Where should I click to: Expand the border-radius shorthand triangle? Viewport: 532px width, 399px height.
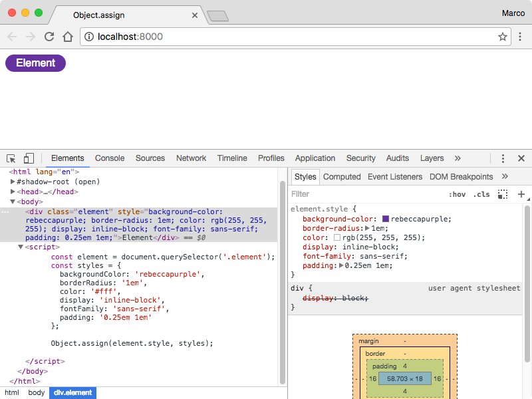(x=367, y=228)
